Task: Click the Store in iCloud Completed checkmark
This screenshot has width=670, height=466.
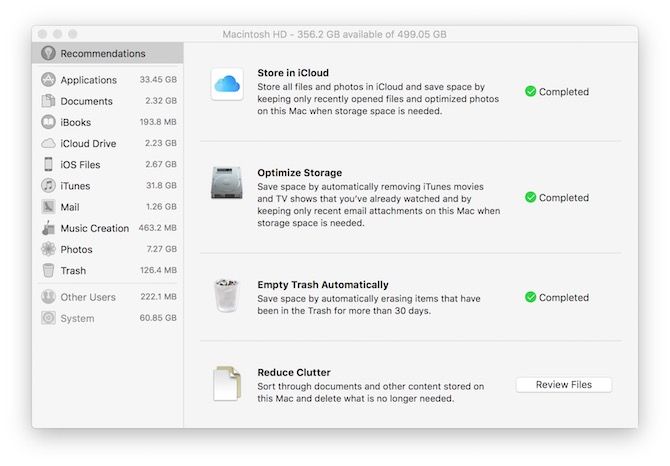Action: [x=531, y=92]
